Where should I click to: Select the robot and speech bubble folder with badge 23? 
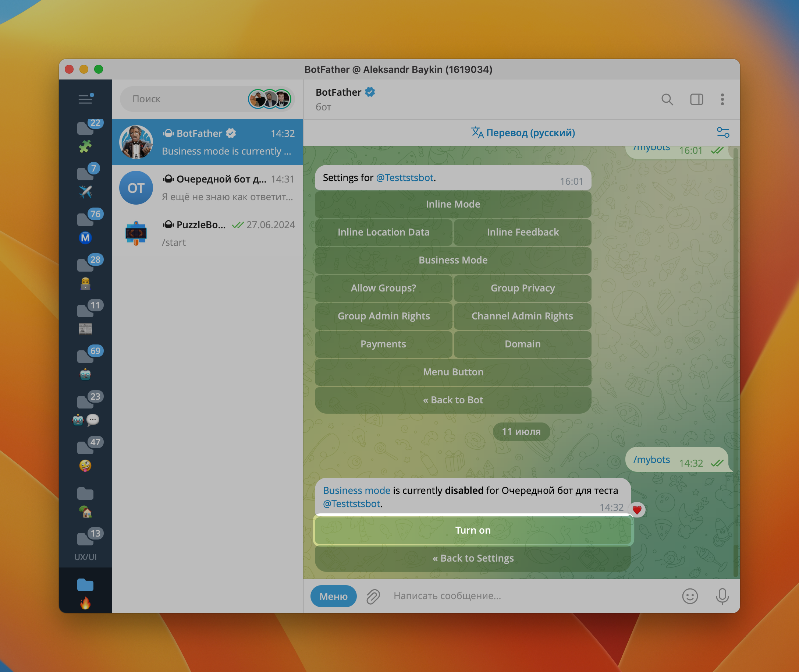tap(85, 410)
